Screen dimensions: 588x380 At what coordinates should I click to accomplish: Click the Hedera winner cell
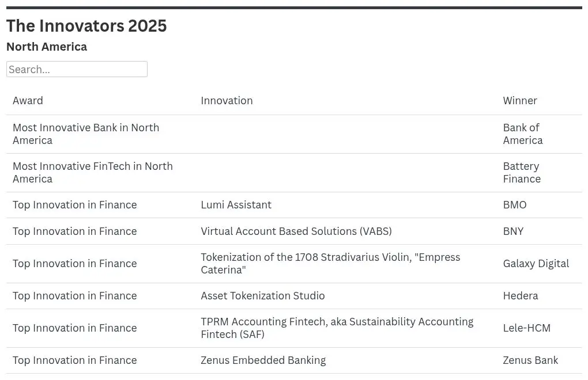click(520, 296)
